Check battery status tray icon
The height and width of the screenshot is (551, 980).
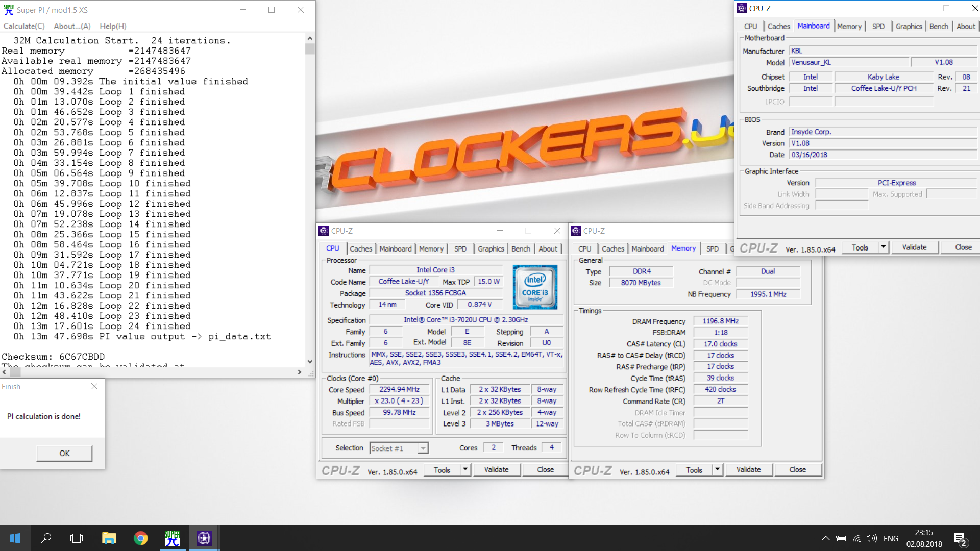pos(841,538)
